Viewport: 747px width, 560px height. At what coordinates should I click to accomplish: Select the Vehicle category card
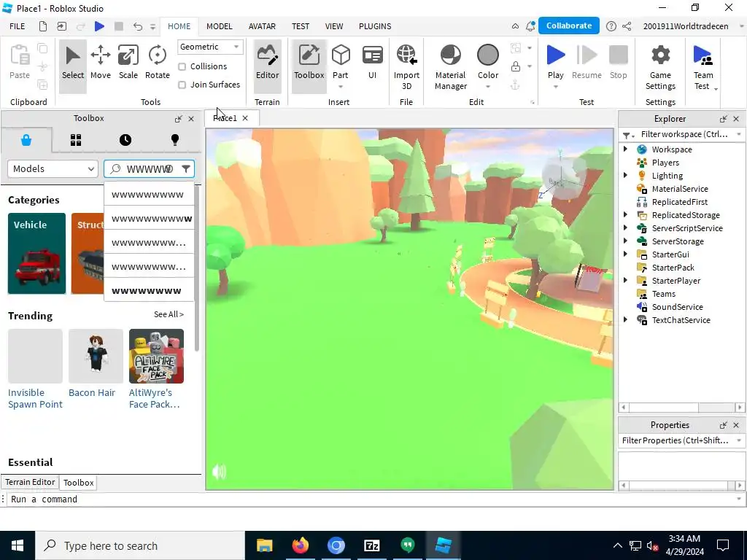click(36, 253)
